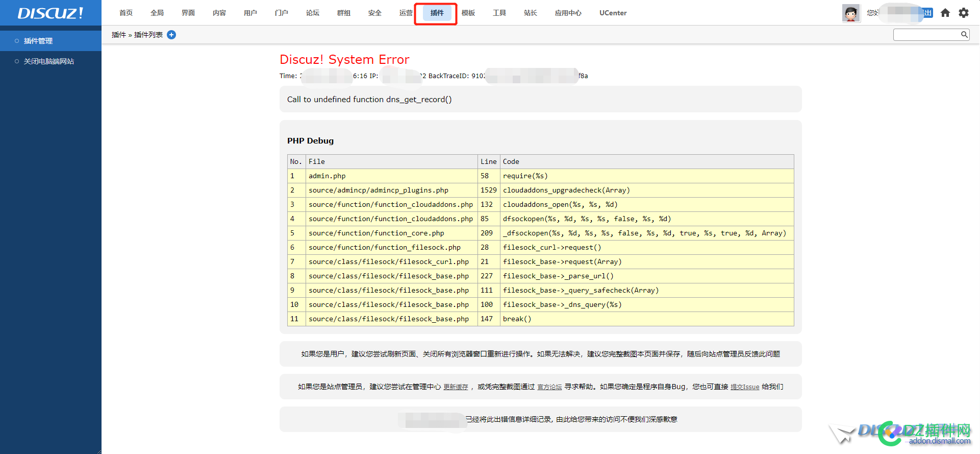Open the 模板 menu

pos(468,13)
